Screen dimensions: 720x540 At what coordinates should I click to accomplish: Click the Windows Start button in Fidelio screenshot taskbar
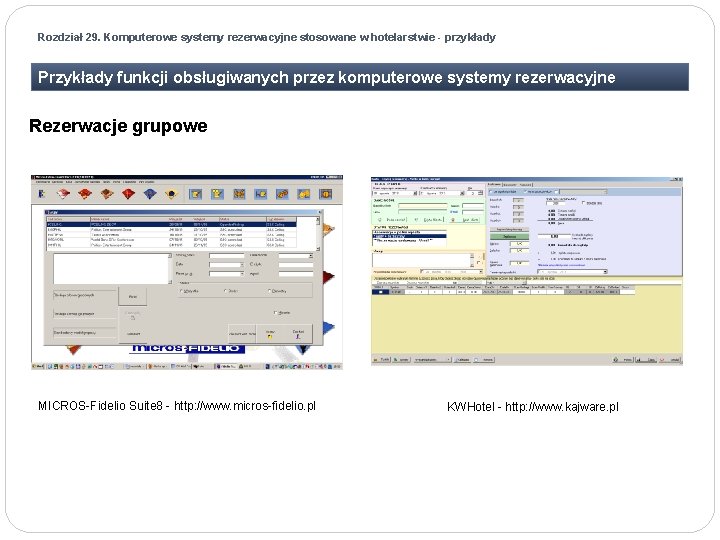pos(38,366)
